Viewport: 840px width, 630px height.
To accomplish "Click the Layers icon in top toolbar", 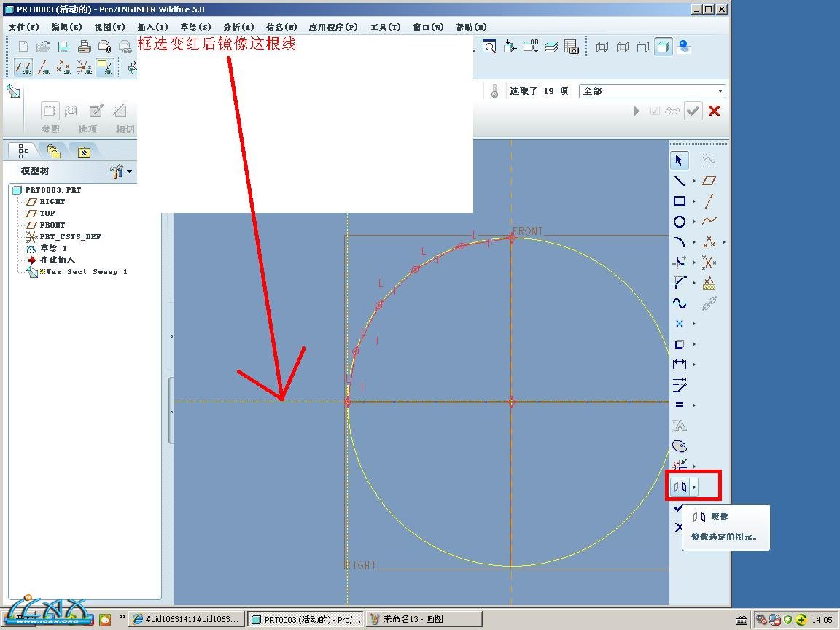I will click(x=551, y=47).
